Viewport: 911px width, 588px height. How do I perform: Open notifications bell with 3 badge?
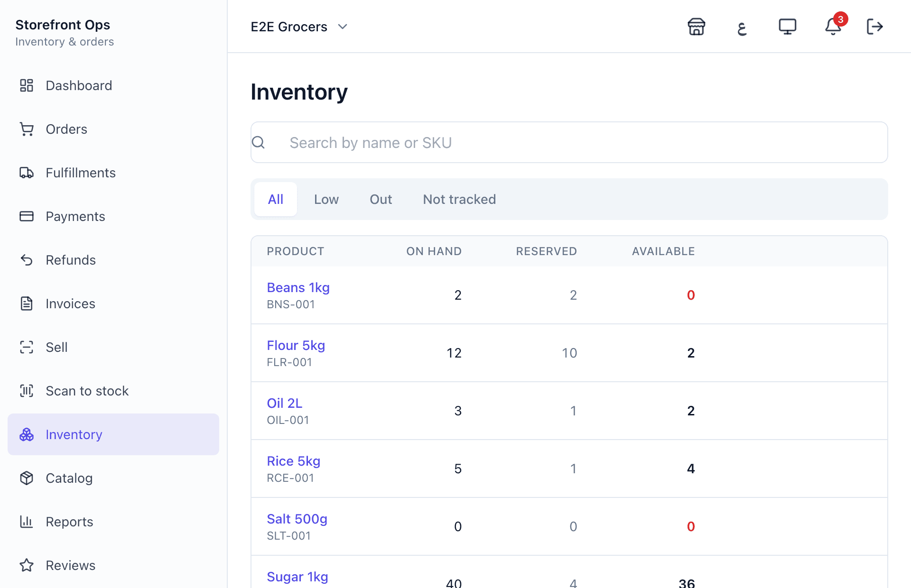833,27
